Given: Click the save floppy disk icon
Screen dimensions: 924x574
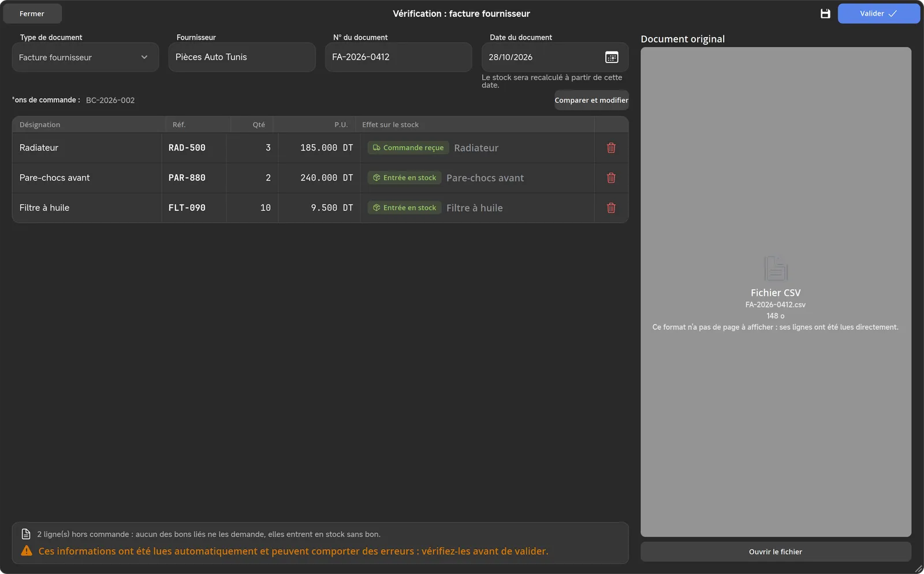Looking at the screenshot, I should pyautogui.click(x=825, y=13).
